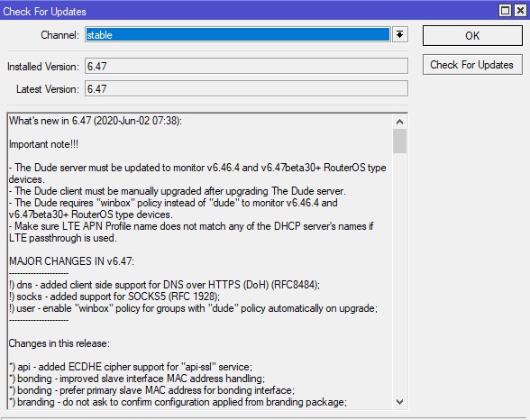
Task: Click the Installed Version field
Action: point(246,66)
